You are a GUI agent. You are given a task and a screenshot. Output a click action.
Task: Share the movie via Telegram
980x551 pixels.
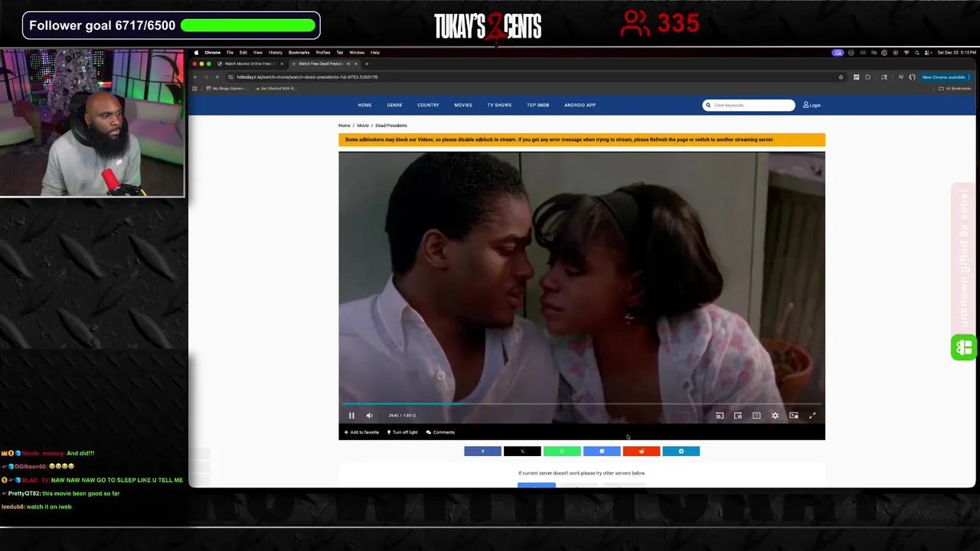(x=681, y=452)
